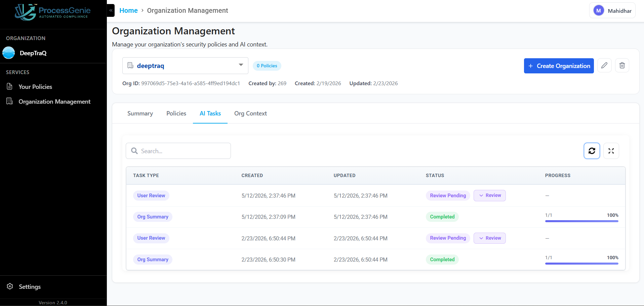Sort by the CREATED column header
Image resolution: width=644 pixels, height=306 pixels.
point(252,175)
